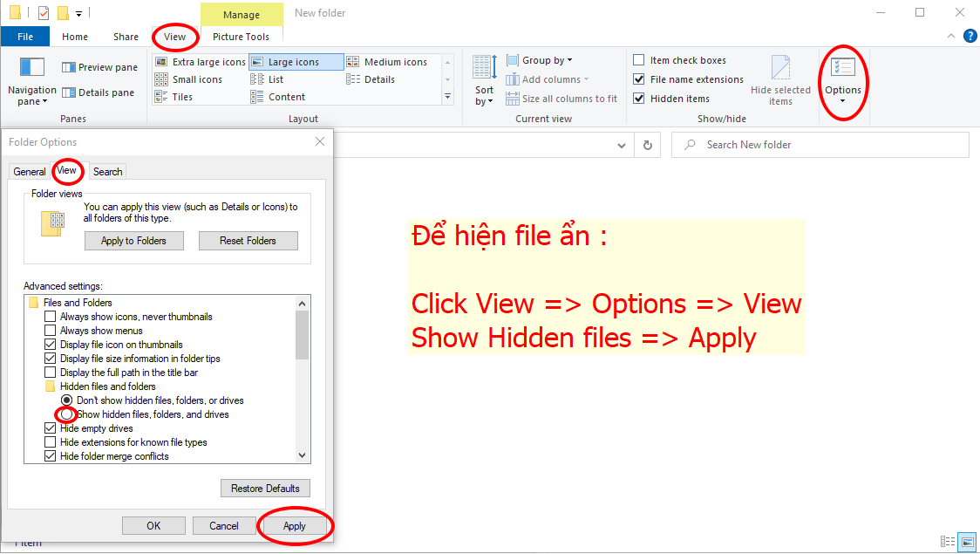Collapse the ribbon with the chevron
Viewport: 980px width, 554px height.
click(951, 37)
